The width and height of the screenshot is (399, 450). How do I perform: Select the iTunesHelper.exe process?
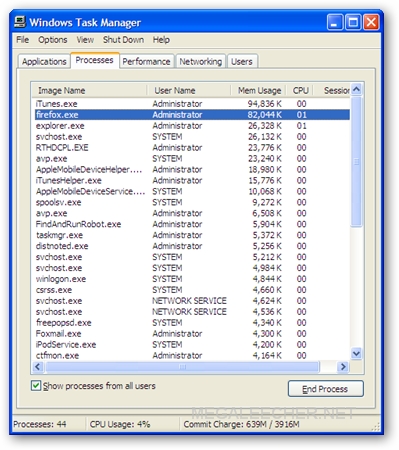click(191, 180)
